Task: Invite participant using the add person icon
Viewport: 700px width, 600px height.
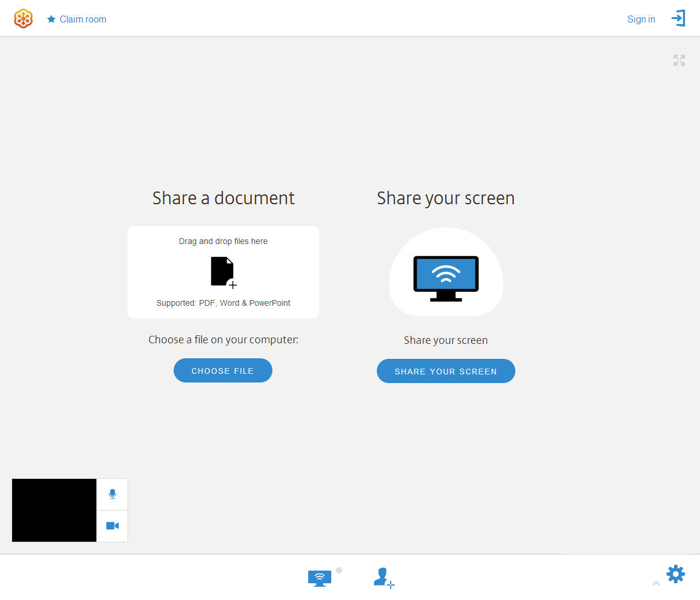Action: click(x=384, y=577)
